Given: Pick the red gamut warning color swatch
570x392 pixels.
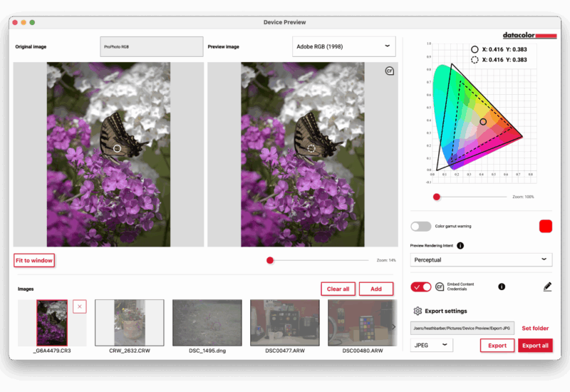Looking at the screenshot, I should click(x=546, y=226).
